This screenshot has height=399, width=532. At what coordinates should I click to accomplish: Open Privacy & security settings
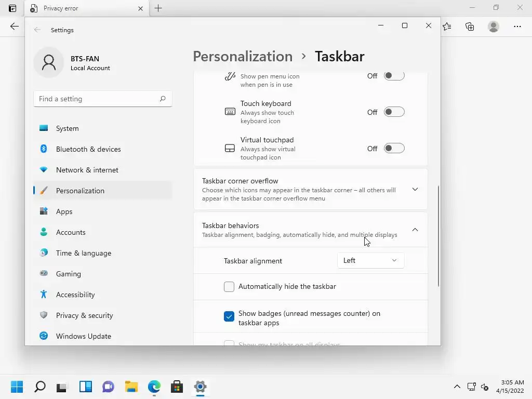[x=103, y=315]
